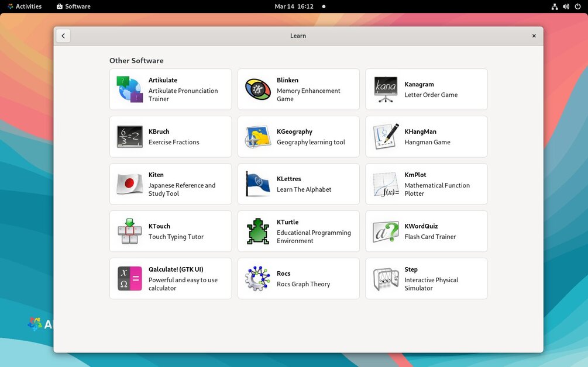Open the KTurtle title text
The width and height of the screenshot is (588, 367).
287,222
